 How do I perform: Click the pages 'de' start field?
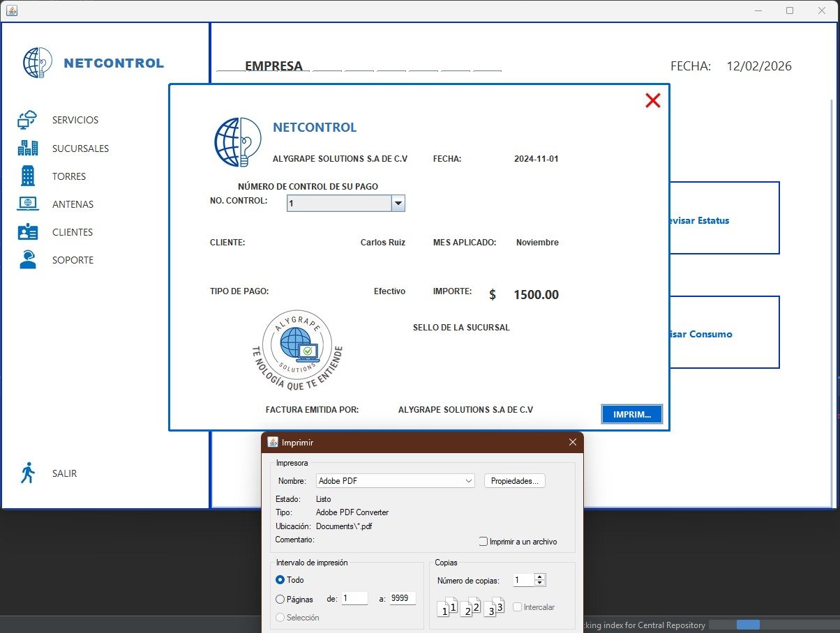pyautogui.click(x=354, y=598)
